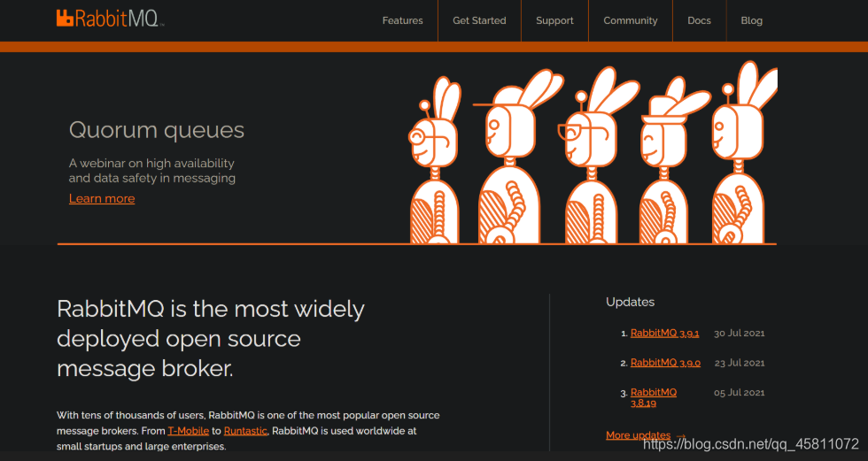This screenshot has width=868, height=461.
Task: Open the Features menu item
Action: (402, 20)
